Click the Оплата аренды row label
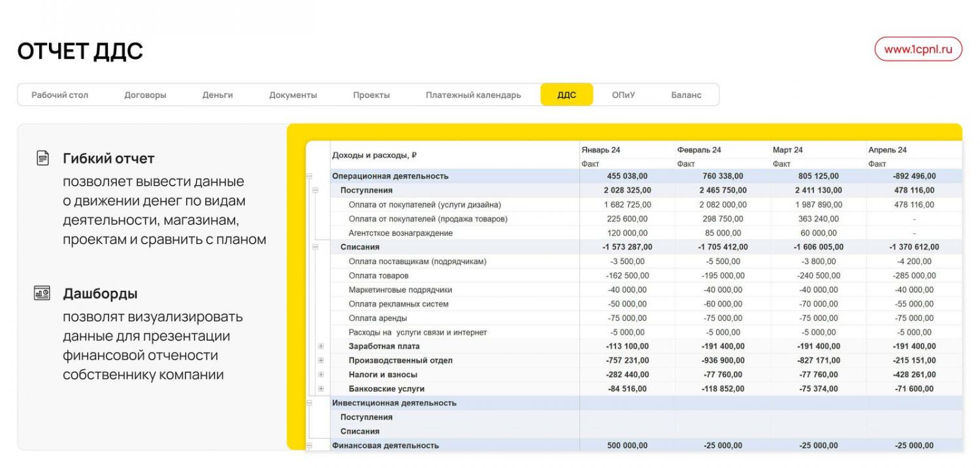 [x=378, y=318]
